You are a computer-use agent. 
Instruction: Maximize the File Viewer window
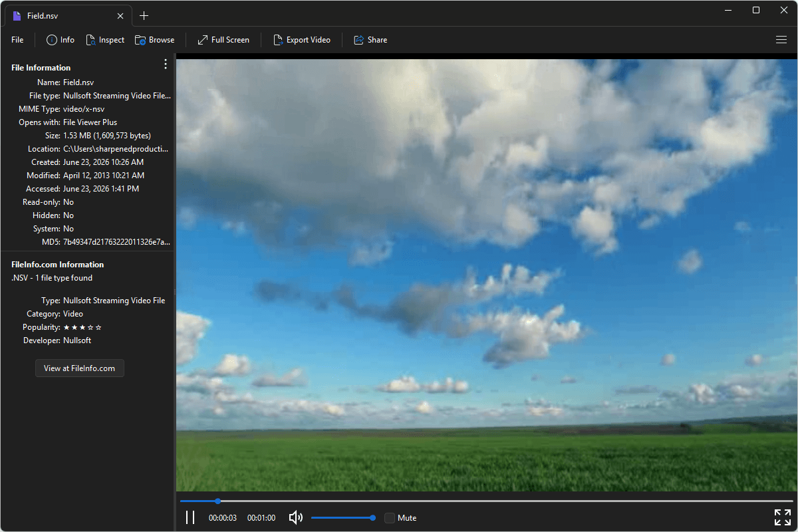tap(756, 10)
